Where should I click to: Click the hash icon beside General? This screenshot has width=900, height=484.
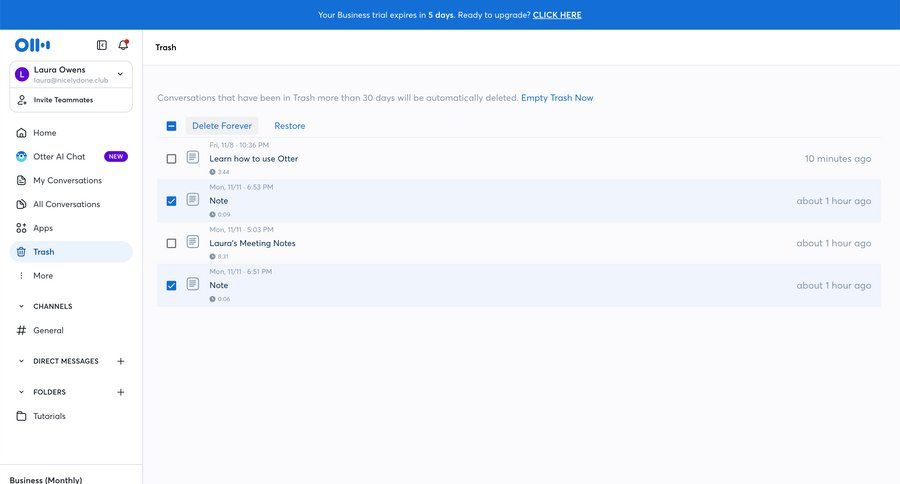pyautogui.click(x=21, y=330)
